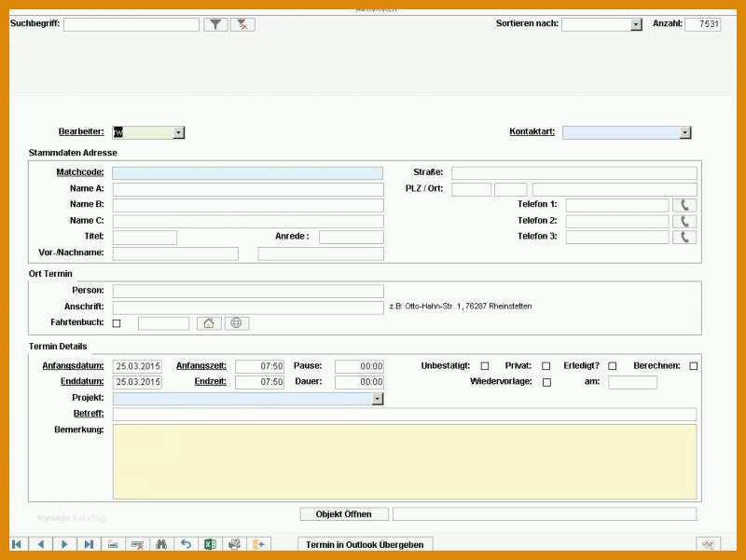This screenshot has height=560, width=746.
Task: Dial the Telefon 3 number icon
Action: [684, 237]
